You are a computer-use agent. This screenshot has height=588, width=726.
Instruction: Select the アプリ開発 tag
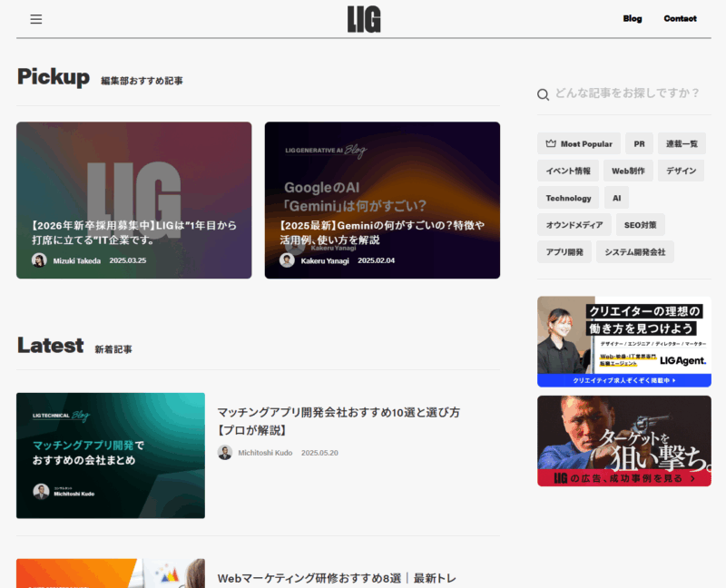pyautogui.click(x=564, y=252)
